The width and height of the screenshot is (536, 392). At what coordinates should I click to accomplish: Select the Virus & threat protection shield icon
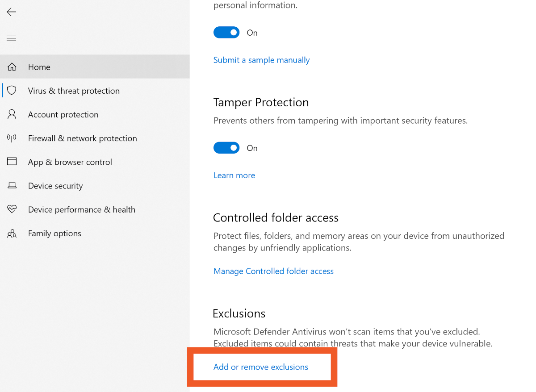pyautogui.click(x=12, y=91)
